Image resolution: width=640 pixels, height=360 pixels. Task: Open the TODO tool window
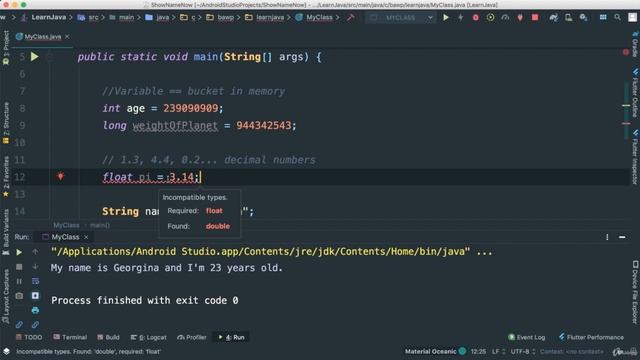point(29,337)
